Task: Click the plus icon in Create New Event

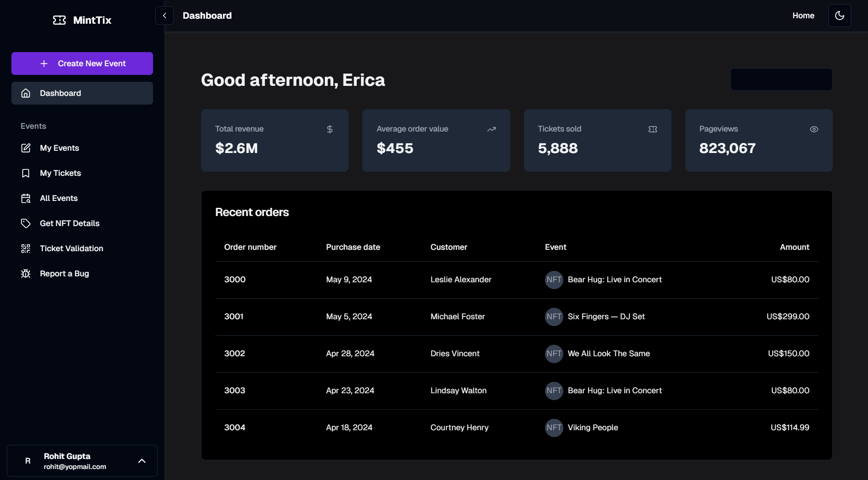Action: 44,63
